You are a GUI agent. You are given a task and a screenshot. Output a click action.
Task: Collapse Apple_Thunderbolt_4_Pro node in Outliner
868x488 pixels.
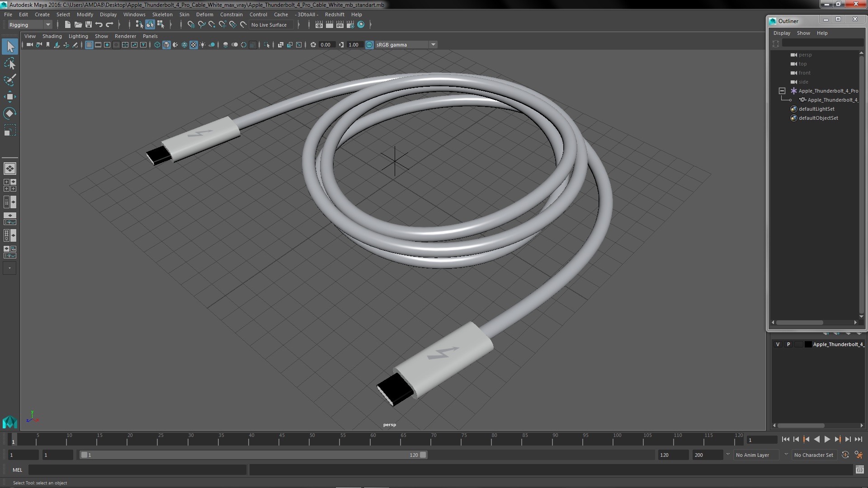point(782,91)
